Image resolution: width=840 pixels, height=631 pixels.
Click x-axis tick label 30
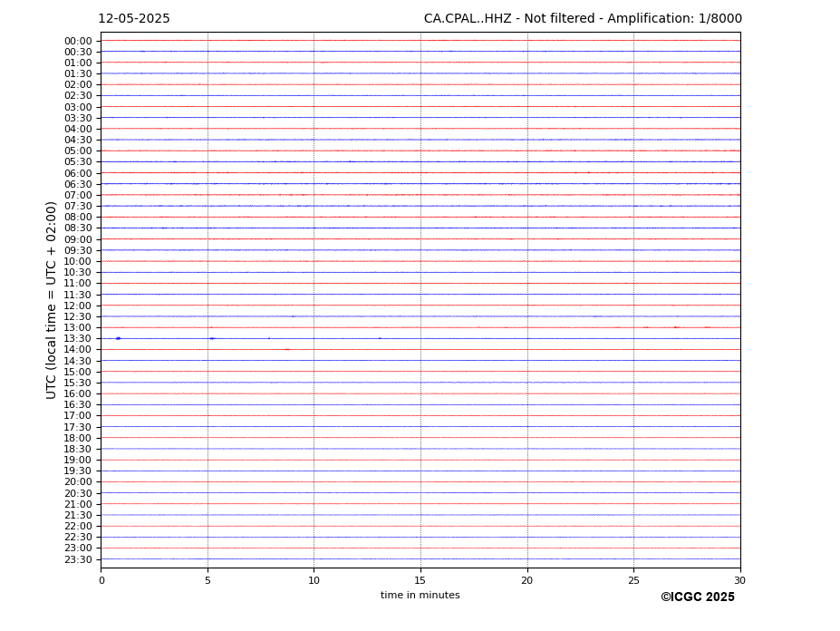tap(739, 580)
